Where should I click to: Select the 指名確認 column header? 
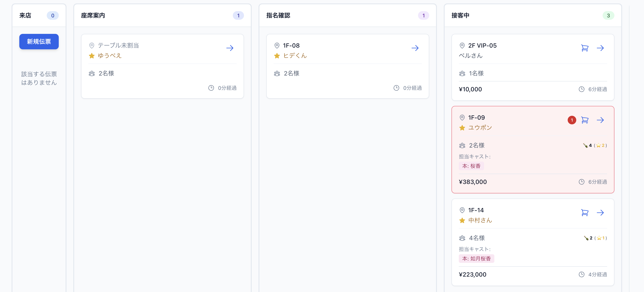(x=278, y=15)
